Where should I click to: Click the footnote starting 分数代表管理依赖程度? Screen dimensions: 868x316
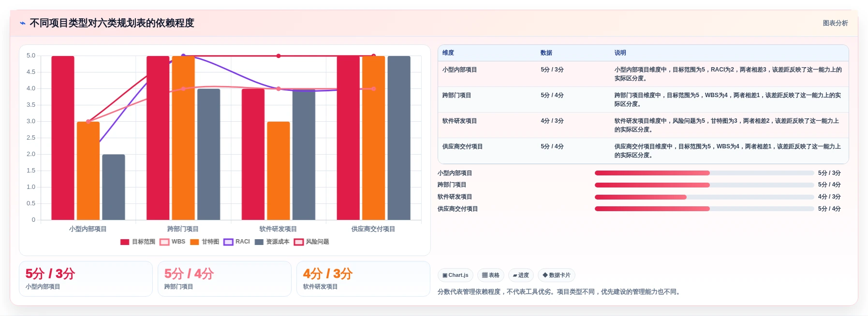(x=560, y=292)
